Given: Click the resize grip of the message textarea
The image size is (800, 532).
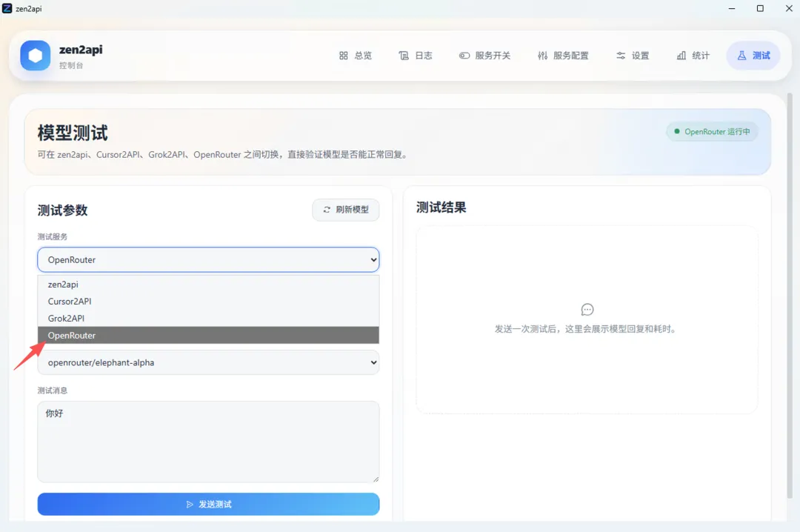Looking at the screenshot, I should click(376, 479).
